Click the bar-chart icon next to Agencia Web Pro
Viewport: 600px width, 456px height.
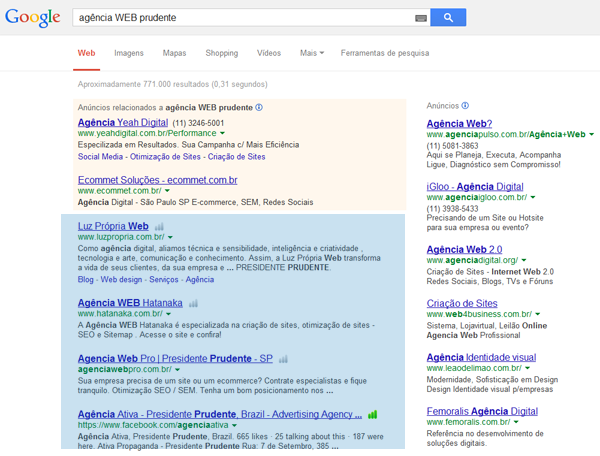pyautogui.click(x=283, y=359)
